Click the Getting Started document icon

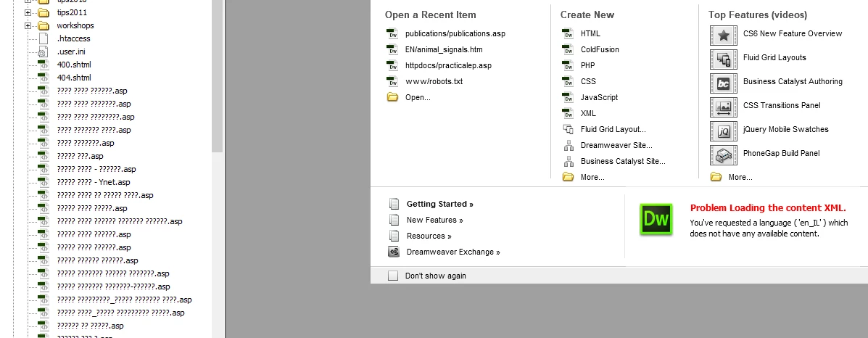[394, 204]
